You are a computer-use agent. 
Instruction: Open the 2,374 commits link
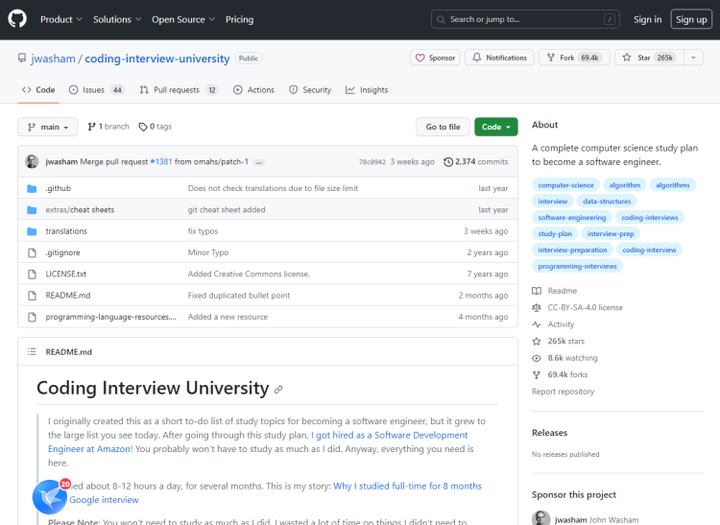[x=476, y=162]
